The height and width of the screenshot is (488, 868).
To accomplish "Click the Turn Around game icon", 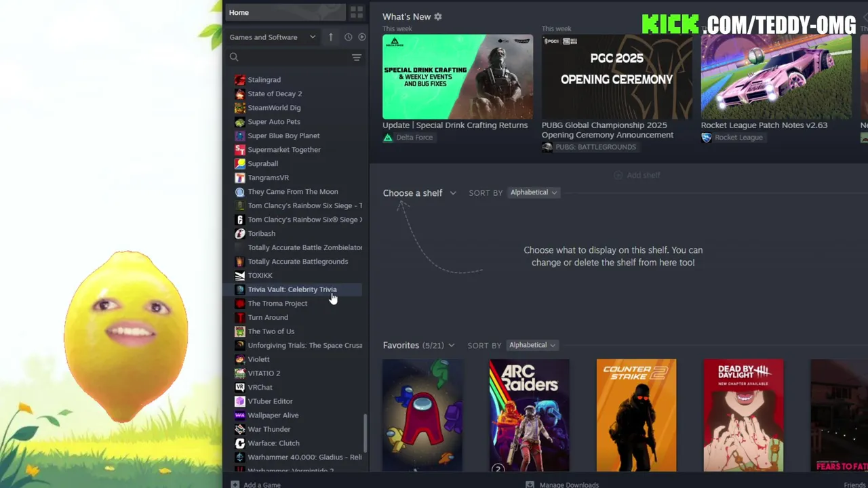I will coord(239,317).
